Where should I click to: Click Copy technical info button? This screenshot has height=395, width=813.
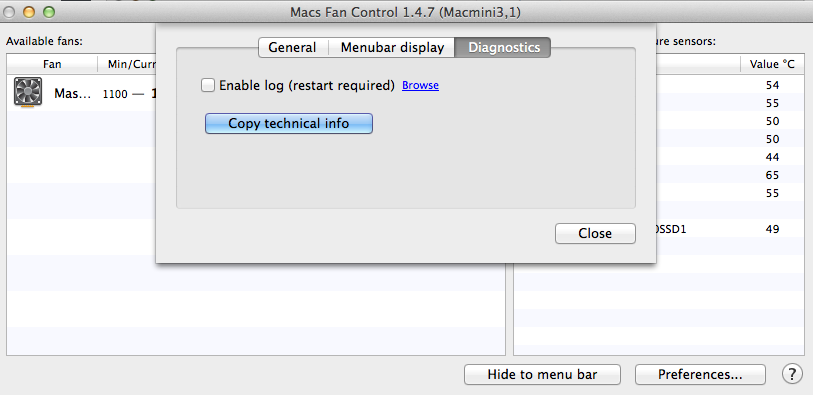pos(289,123)
